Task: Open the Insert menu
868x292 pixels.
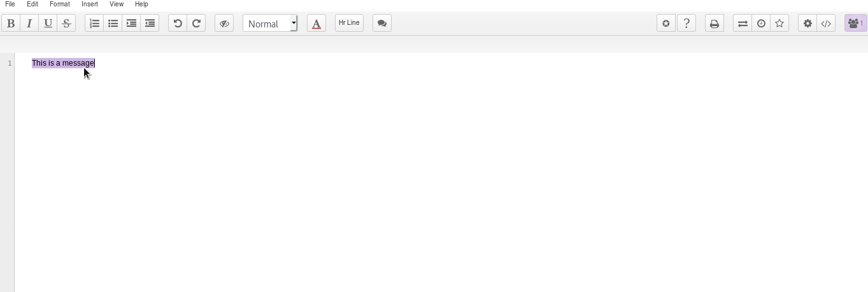Action: coord(90,4)
